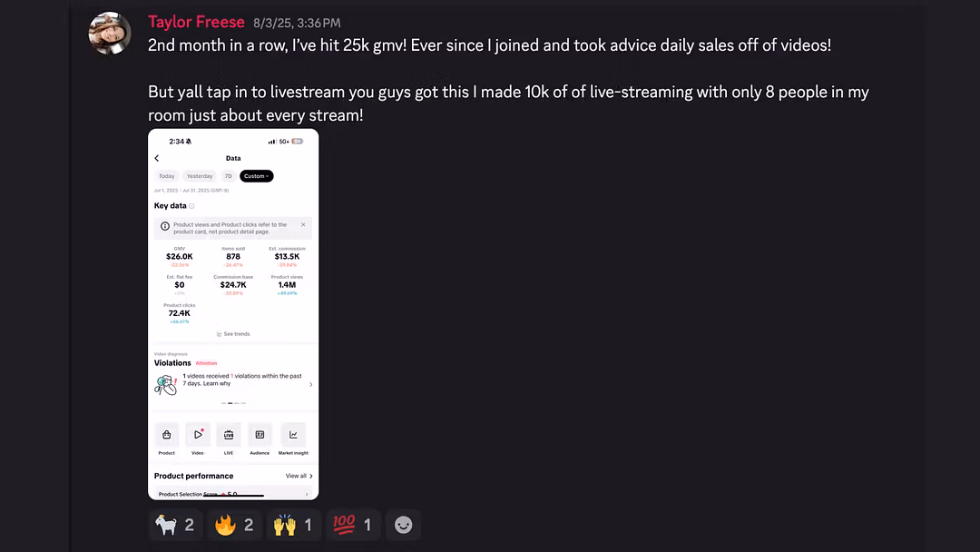The height and width of the screenshot is (552, 980).
Task: Click the 100 emoji reaction
Action: [x=352, y=525]
